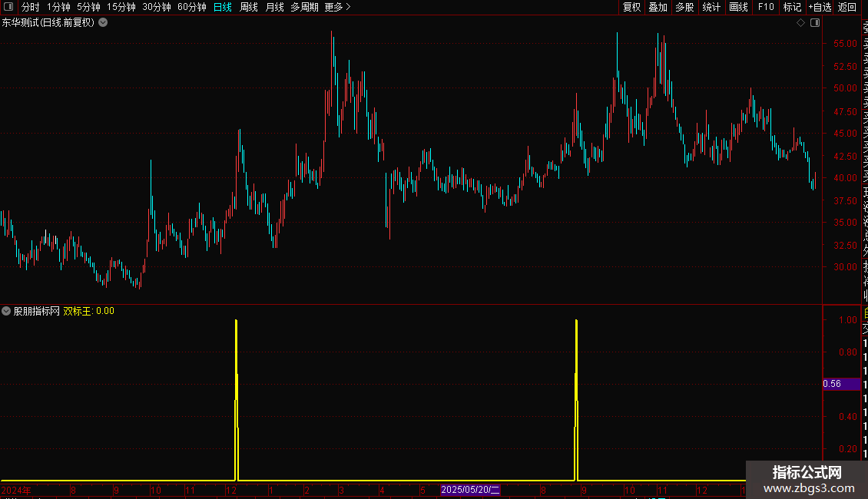
Task: Open F10 company information
Action: [x=766, y=7]
